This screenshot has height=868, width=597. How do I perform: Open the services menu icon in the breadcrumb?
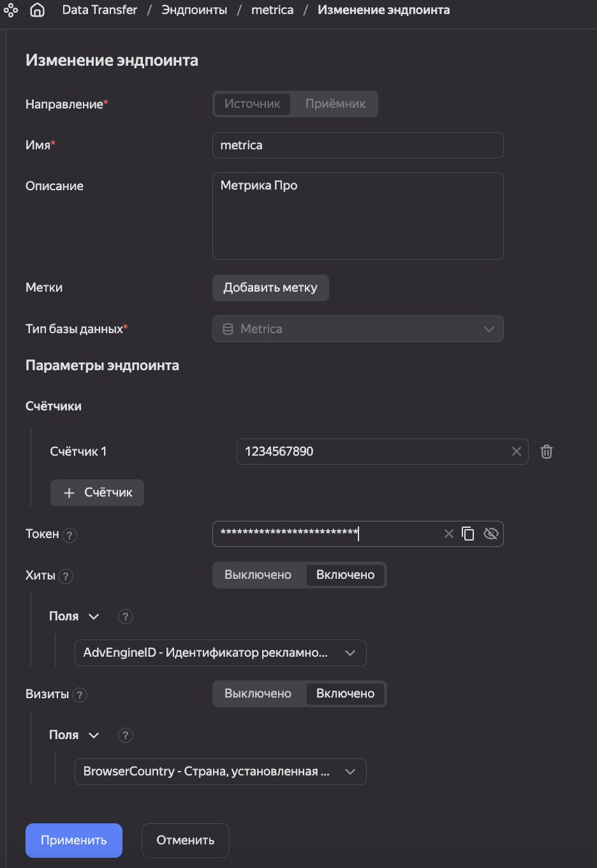coord(11,10)
